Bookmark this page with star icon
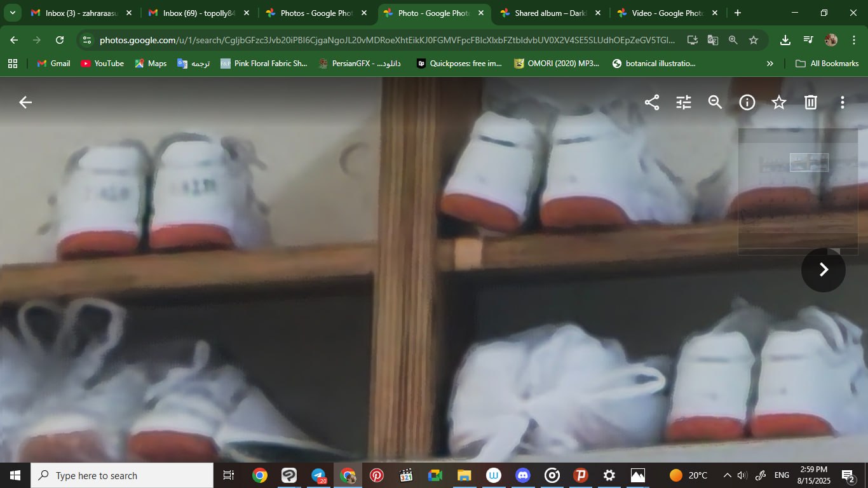Screen dimensions: 868x488 [x=754, y=40]
